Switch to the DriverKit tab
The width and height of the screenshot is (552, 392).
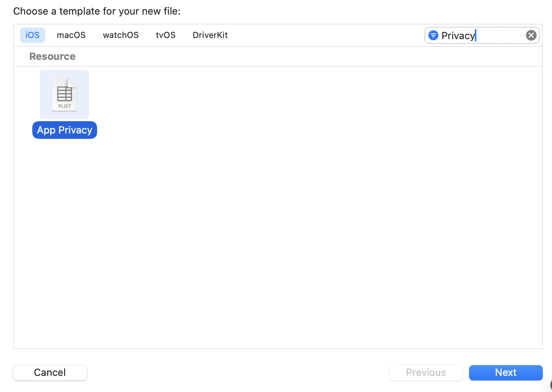(x=210, y=35)
